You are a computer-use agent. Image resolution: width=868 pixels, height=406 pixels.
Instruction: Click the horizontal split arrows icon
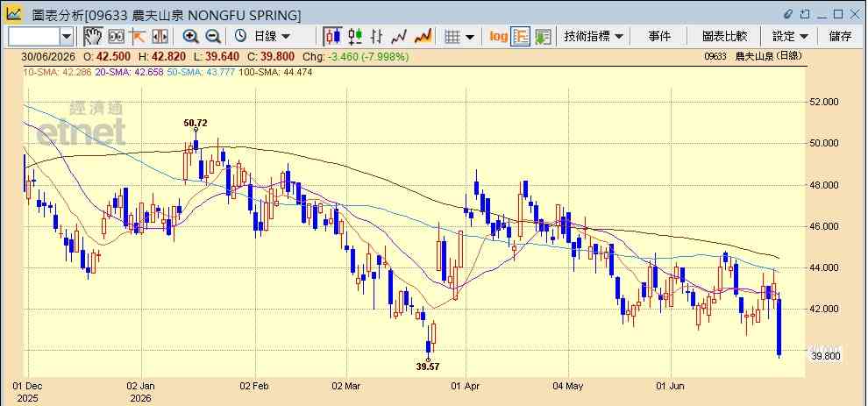pyautogui.click(x=160, y=37)
